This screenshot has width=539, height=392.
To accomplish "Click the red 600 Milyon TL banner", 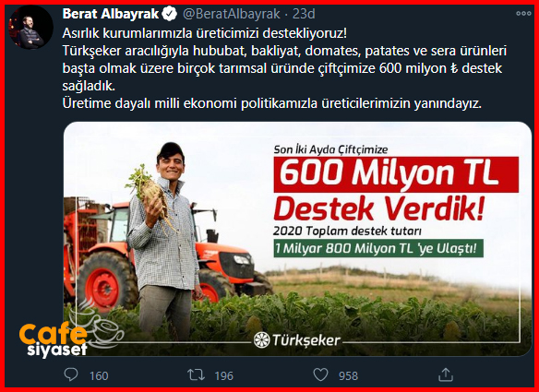I will pos(396,174).
